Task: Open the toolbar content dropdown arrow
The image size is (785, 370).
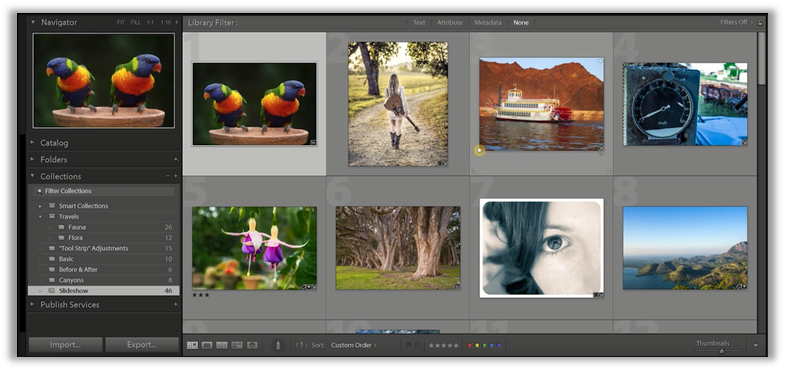Action: [x=755, y=345]
